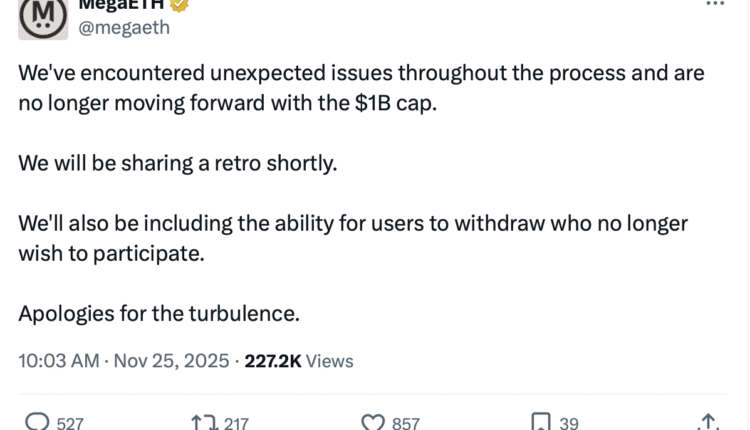
Task: Like the tweet with the heart icon
Action: click(373, 423)
